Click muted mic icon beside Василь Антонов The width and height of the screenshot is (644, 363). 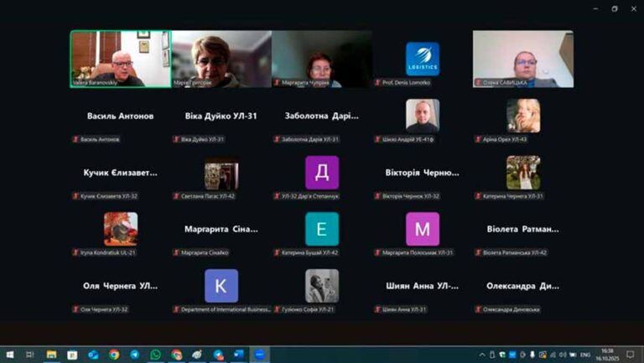[75, 139]
